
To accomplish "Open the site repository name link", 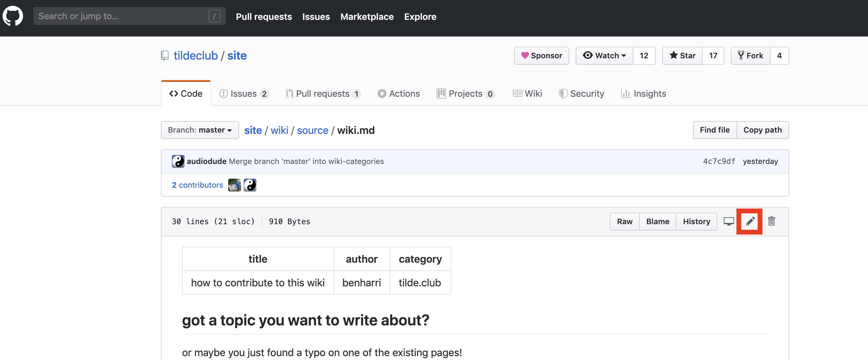I will pyautogui.click(x=237, y=55).
